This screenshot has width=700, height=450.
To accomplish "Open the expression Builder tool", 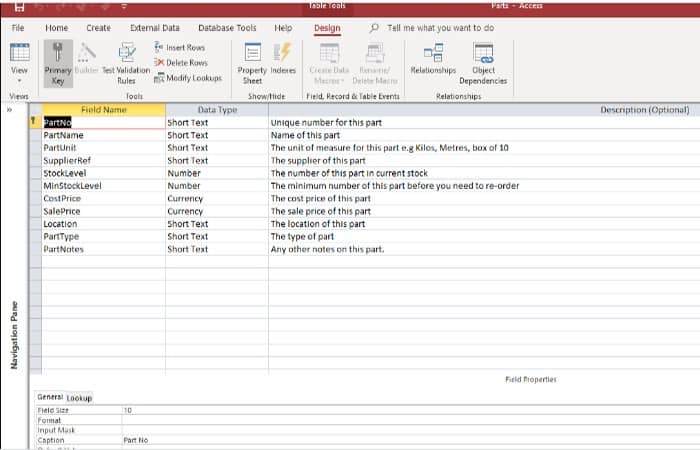I will [87, 58].
